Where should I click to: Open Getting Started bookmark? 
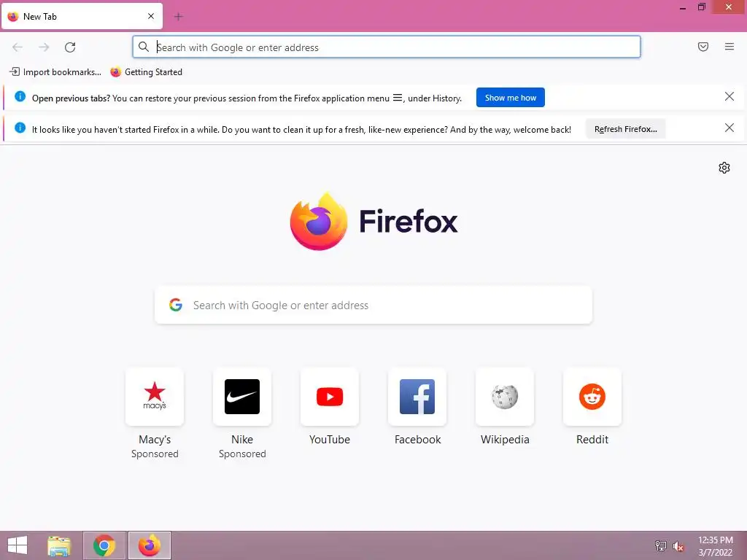click(x=146, y=72)
